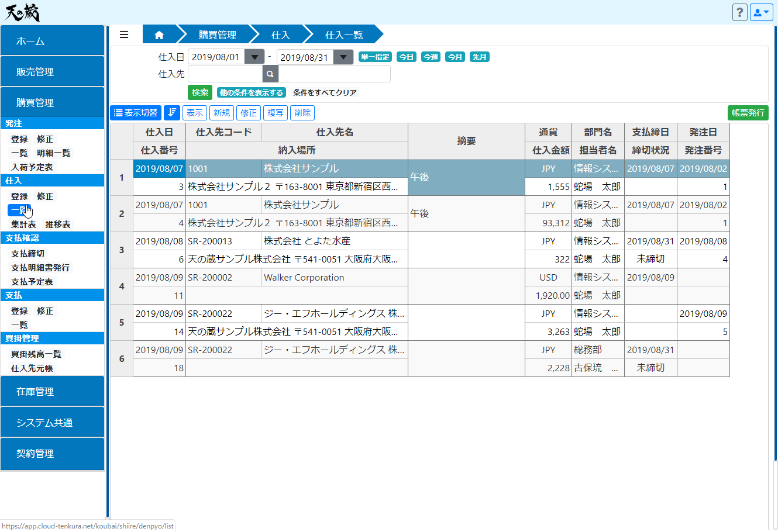Open 仕入 推移表 link
Image resolution: width=778 pixels, height=532 pixels.
click(58, 224)
